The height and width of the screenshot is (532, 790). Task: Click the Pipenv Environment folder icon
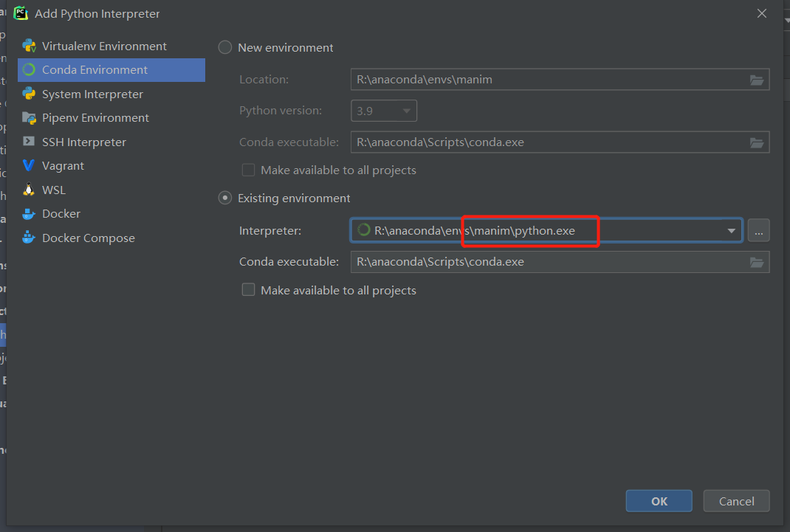29,118
